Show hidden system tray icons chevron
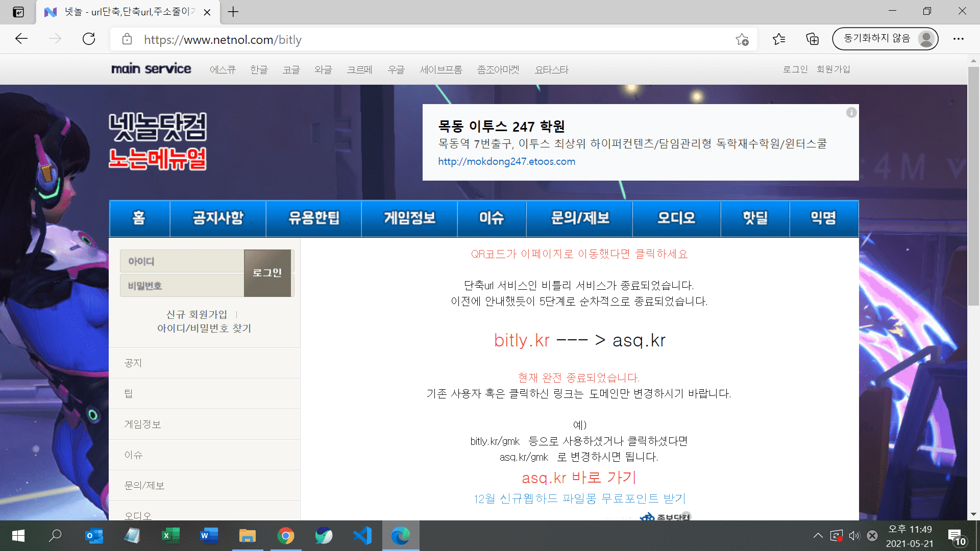This screenshot has width=980, height=551. [x=818, y=536]
